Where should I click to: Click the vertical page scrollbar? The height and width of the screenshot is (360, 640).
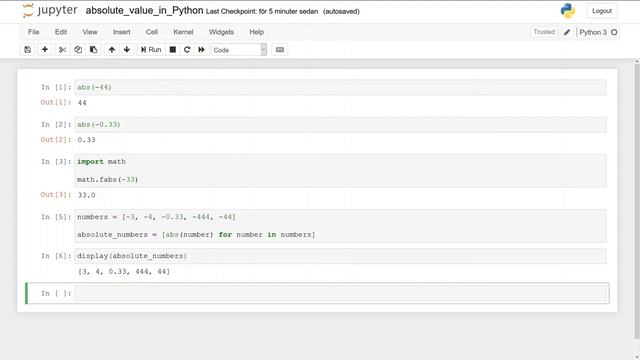pos(637,200)
